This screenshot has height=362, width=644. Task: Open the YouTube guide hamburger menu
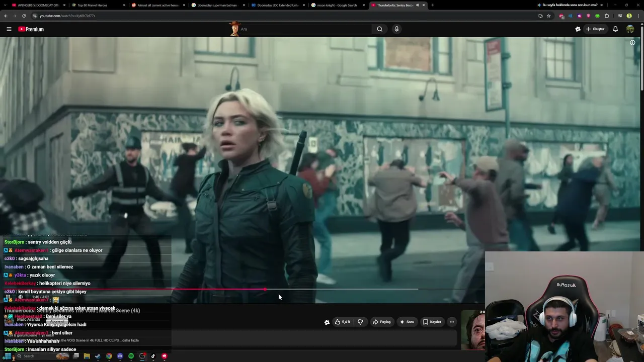(x=9, y=29)
